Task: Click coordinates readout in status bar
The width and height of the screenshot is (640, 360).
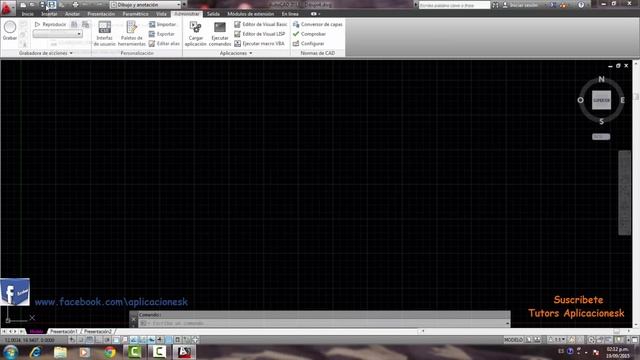Action: (30, 340)
